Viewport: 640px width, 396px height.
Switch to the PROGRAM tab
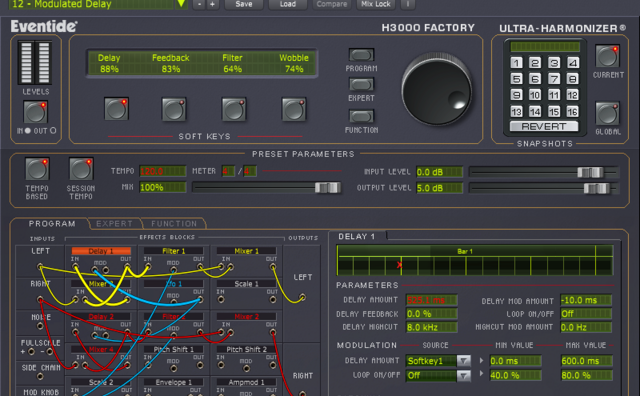tap(52, 224)
